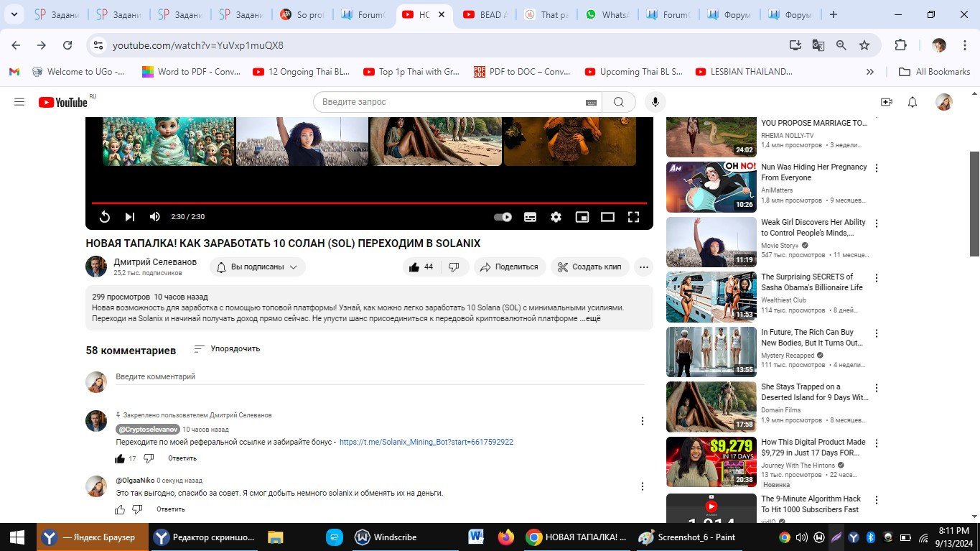Open a new browser tab
980x551 pixels.
tap(834, 14)
